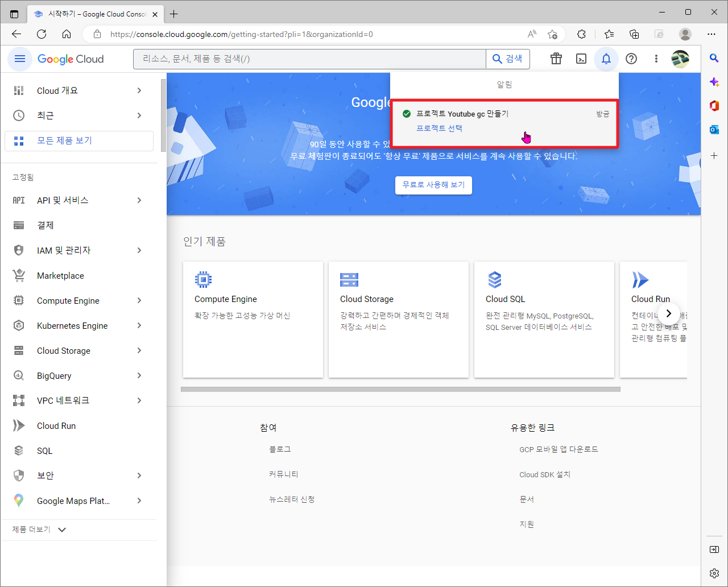Click the BigQuery sidebar icon
This screenshot has height=587, width=728.
(x=19, y=375)
